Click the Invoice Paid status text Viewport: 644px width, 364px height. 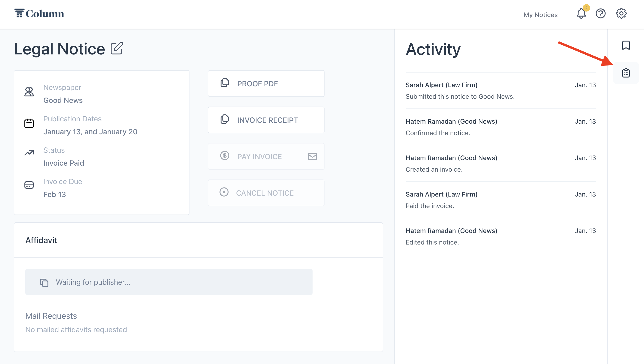click(63, 163)
